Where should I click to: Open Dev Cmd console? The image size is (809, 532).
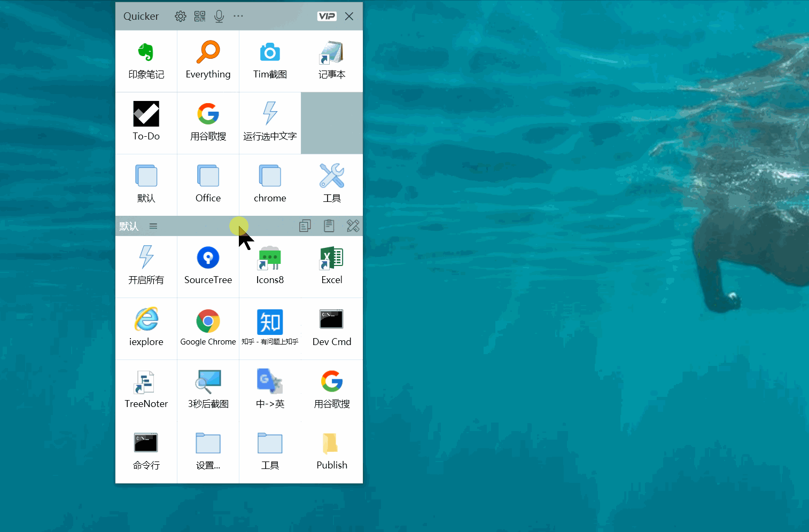332,328
